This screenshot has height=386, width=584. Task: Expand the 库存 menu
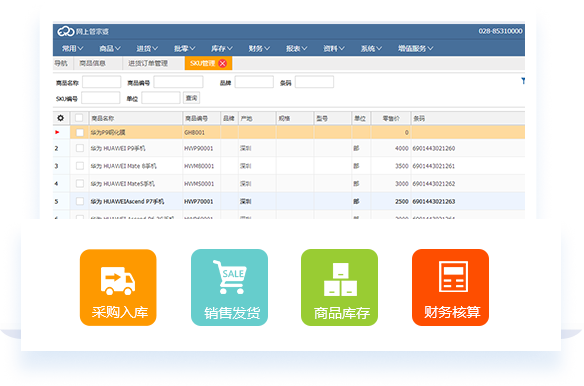222,48
